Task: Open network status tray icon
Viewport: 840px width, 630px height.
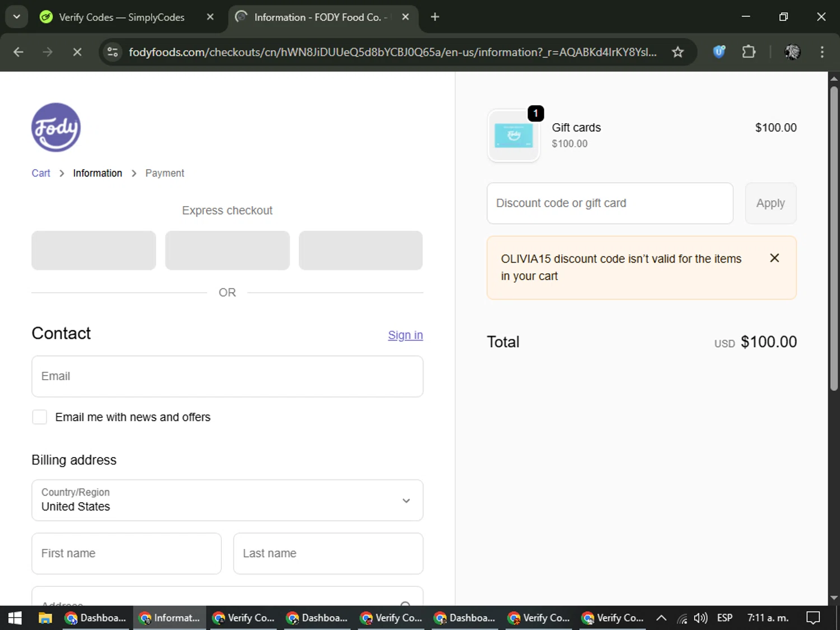Action: (x=682, y=618)
